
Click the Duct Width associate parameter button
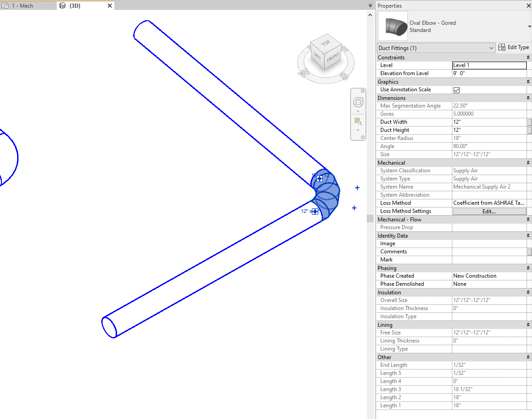pos(529,122)
